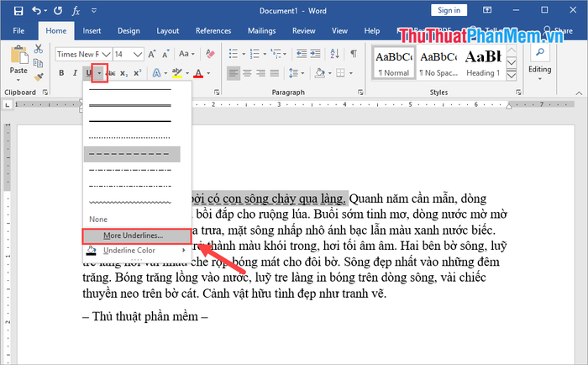Toggle Bold formatting
The height and width of the screenshot is (365, 588).
(x=61, y=73)
